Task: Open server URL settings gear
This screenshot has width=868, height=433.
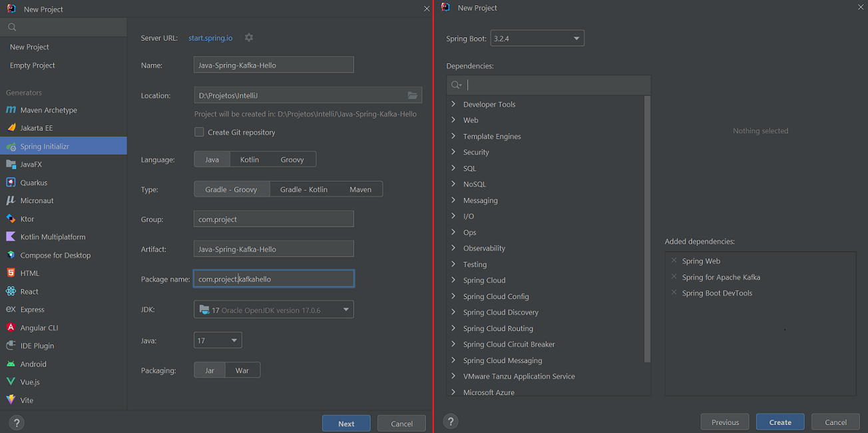Action: [249, 38]
